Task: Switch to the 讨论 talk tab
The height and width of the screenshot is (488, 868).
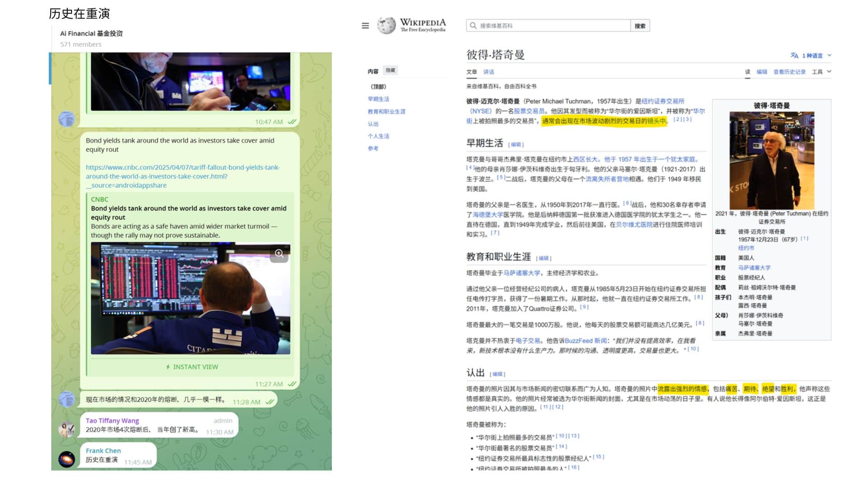Action: click(489, 72)
